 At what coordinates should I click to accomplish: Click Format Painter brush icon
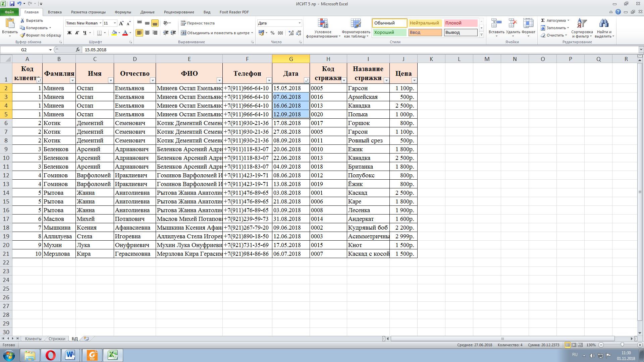pyautogui.click(x=22, y=35)
